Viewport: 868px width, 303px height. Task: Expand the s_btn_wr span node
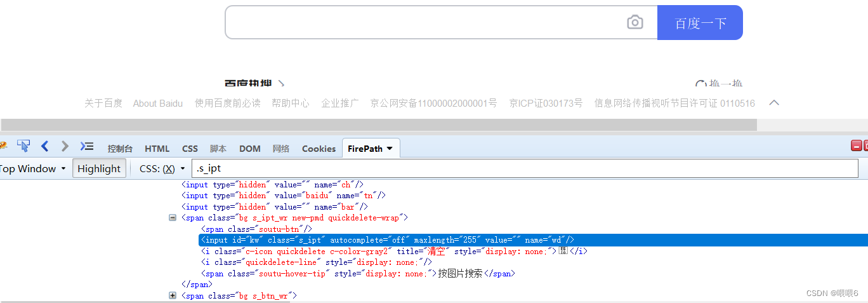tap(173, 295)
